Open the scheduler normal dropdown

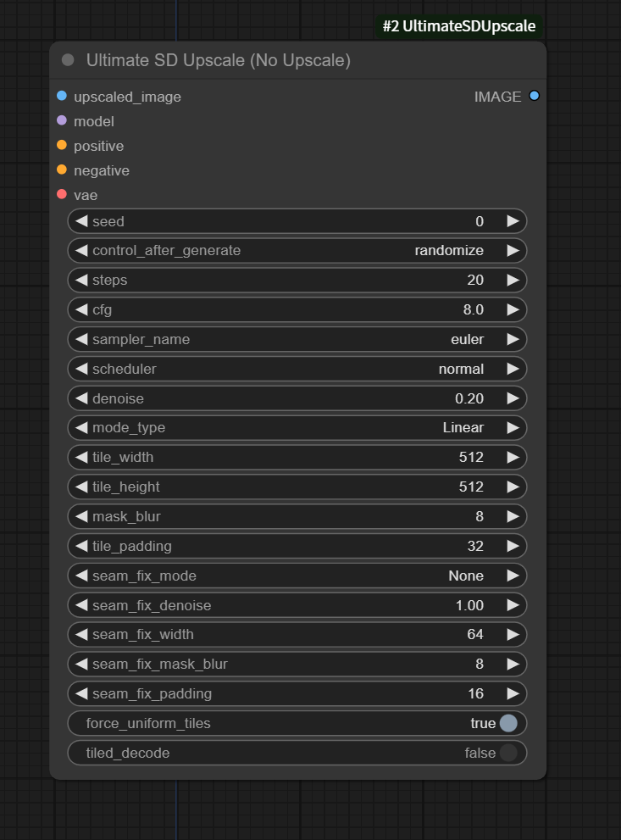pyautogui.click(x=297, y=369)
